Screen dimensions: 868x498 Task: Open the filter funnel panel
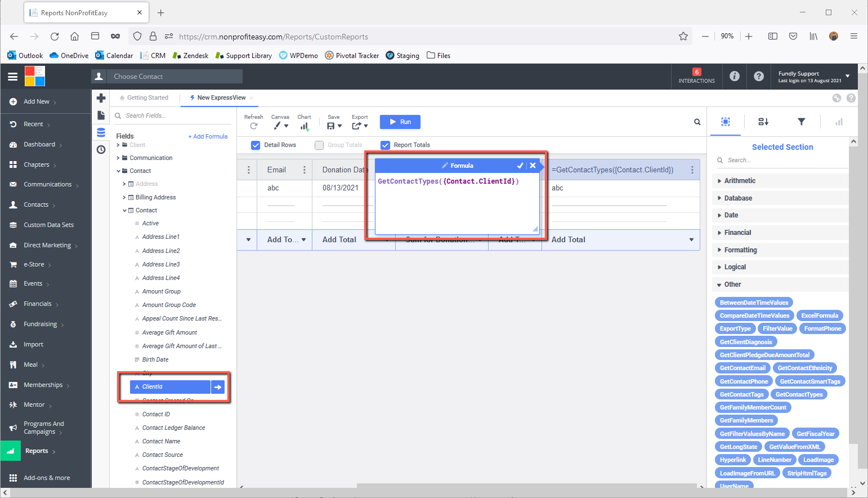point(802,122)
